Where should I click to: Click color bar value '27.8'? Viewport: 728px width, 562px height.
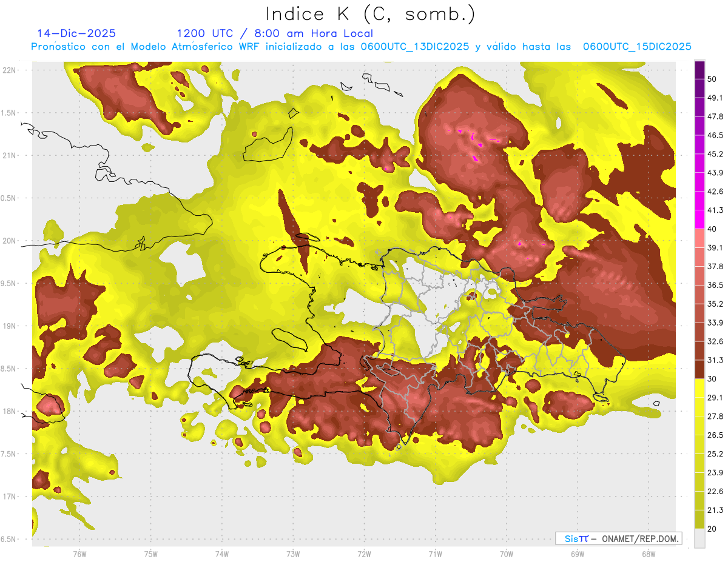pos(715,416)
